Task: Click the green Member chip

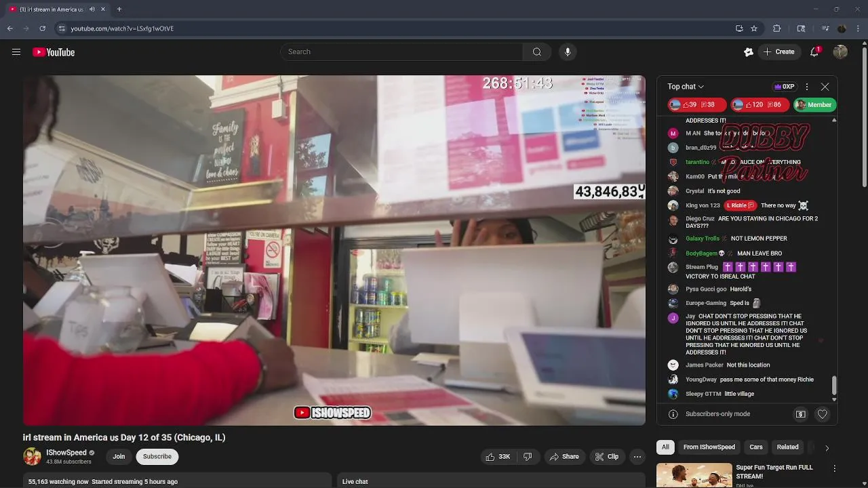Action: (x=814, y=105)
